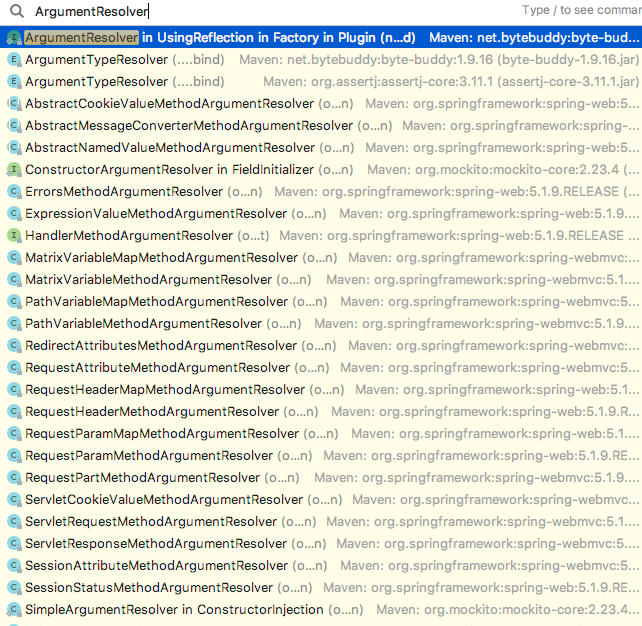This screenshot has height=626, width=642.
Task: Click enum icon of byte-buddy ArgumentTypeResolver
Action: pos(14,60)
